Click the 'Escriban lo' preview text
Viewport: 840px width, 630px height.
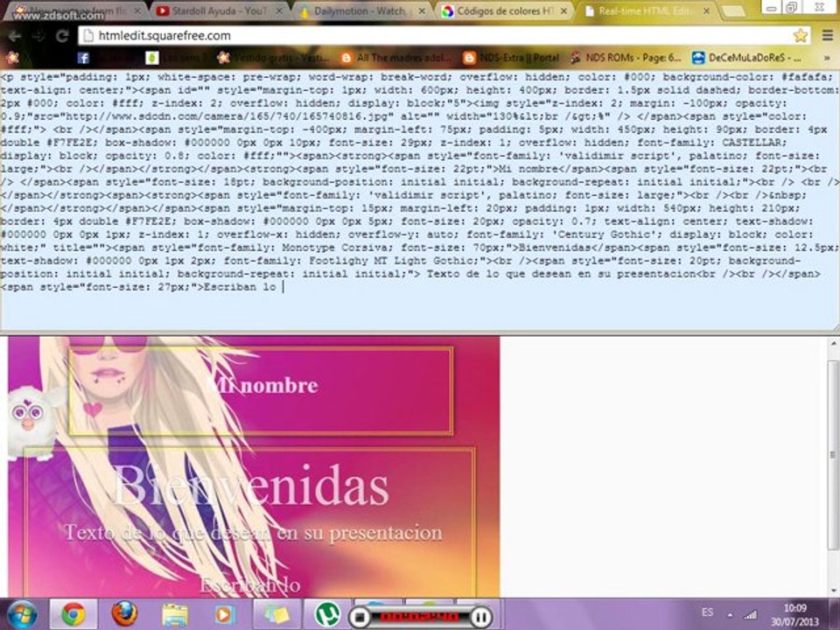(x=249, y=585)
